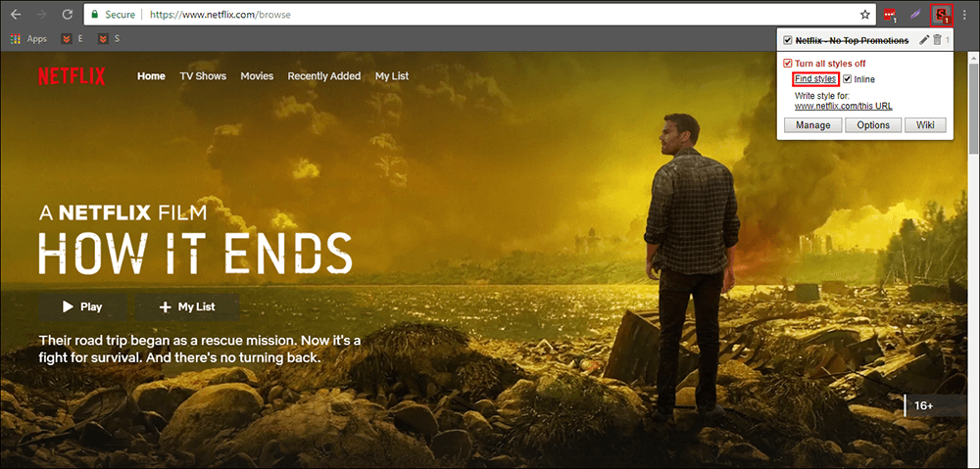Open the TV Shows section
The height and width of the screenshot is (469, 980).
tap(203, 76)
